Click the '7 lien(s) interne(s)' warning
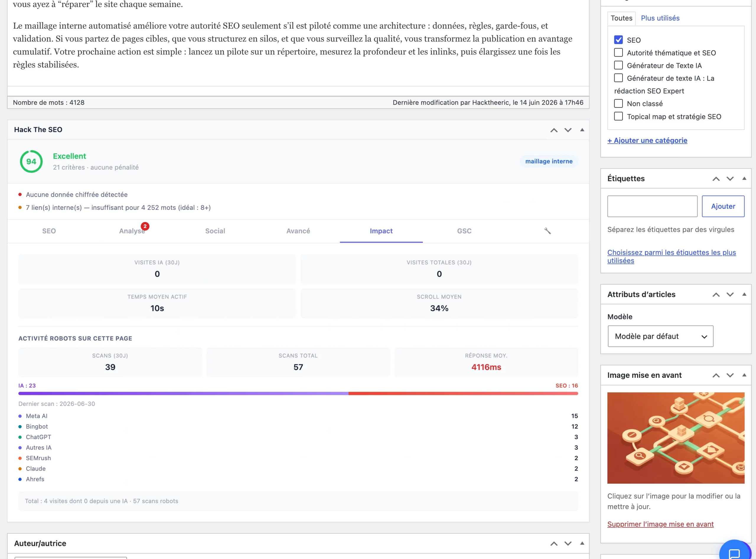 coord(118,208)
